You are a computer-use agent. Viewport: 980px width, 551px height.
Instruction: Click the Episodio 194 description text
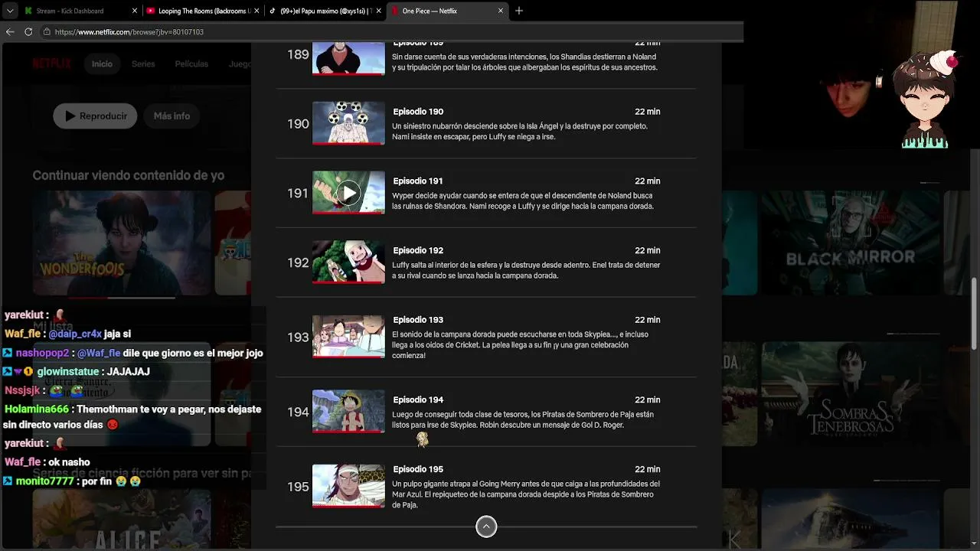[523, 420]
